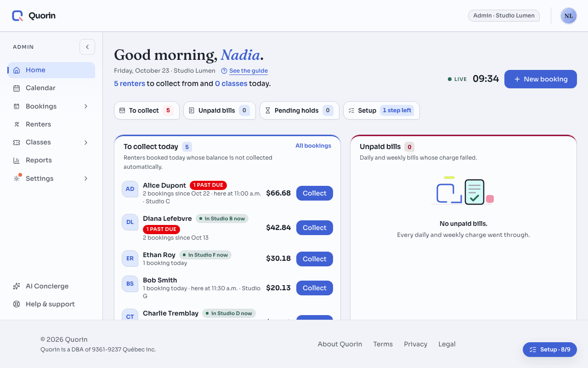The height and width of the screenshot is (368, 588).
Task: Open Renters page
Action: click(51, 124)
